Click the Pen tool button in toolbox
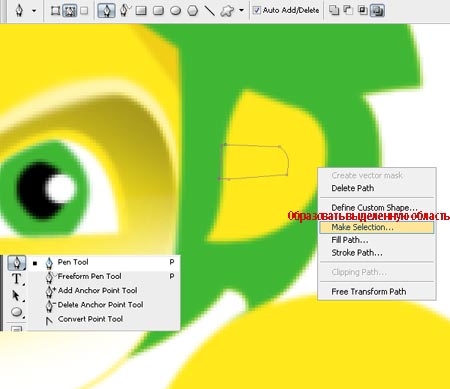This screenshot has height=389, width=450. tap(16, 263)
